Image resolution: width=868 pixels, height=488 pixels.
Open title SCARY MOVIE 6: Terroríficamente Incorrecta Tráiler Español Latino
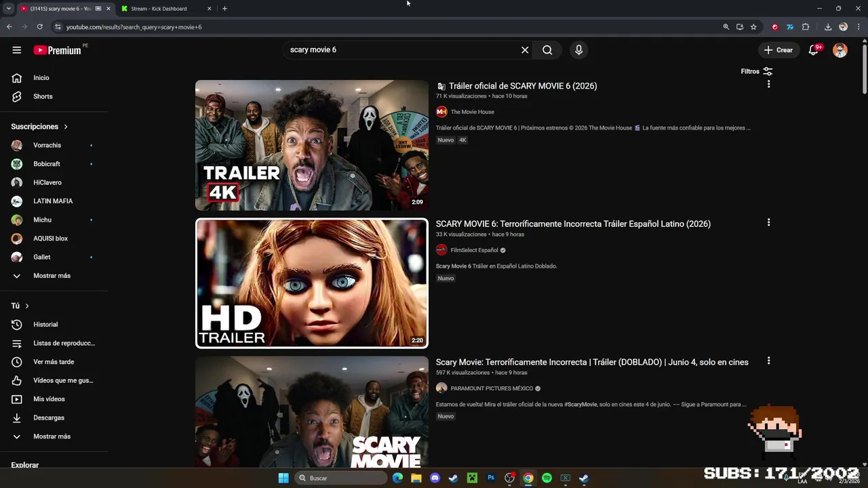pyautogui.click(x=573, y=224)
